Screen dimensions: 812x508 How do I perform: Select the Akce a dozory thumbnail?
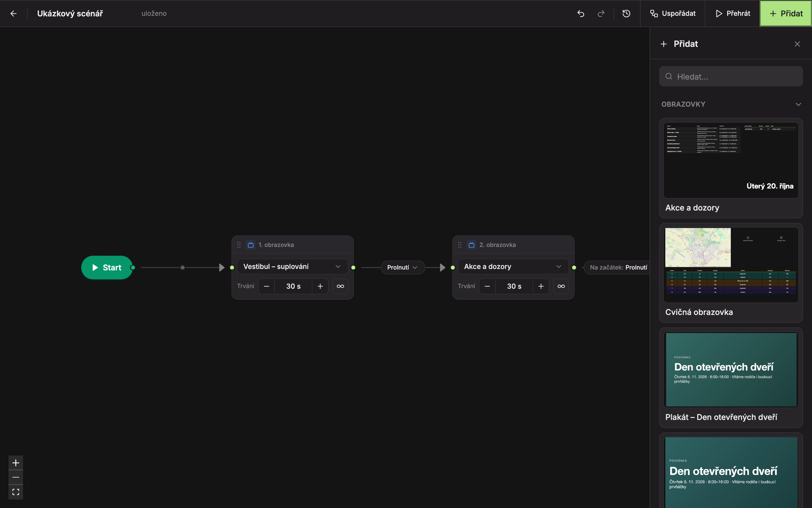click(731, 160)
